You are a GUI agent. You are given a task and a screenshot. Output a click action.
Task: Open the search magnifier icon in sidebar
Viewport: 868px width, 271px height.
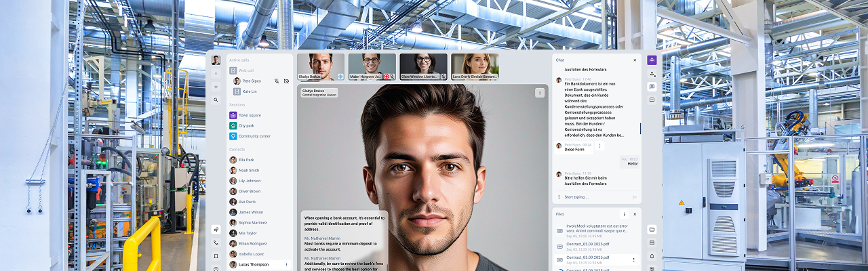(x=216, y=100)
